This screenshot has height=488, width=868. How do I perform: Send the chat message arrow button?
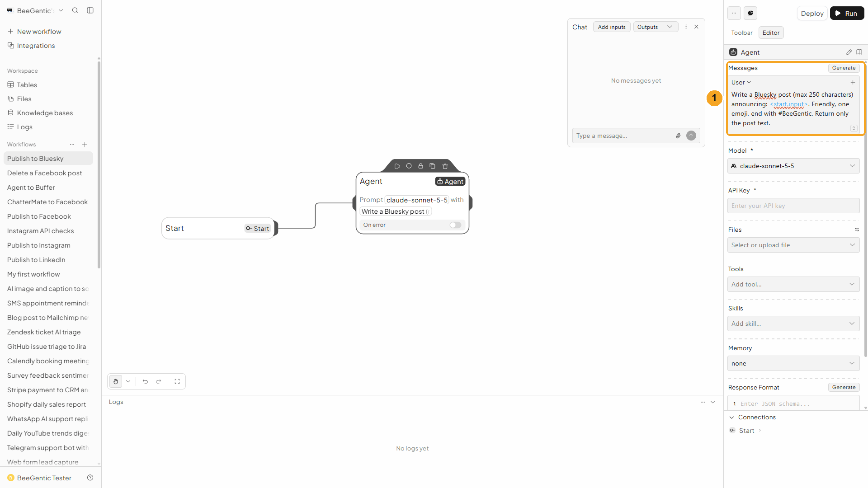click(691, 136)
